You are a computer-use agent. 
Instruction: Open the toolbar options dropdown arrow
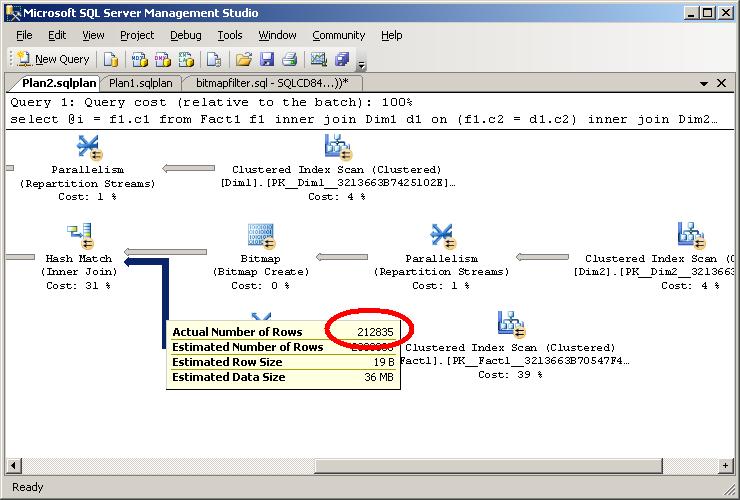[362, 65]
